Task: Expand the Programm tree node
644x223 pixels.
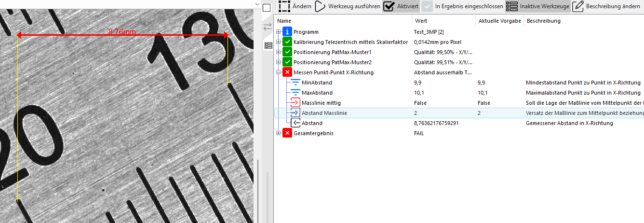Action: tap(279, 32)
